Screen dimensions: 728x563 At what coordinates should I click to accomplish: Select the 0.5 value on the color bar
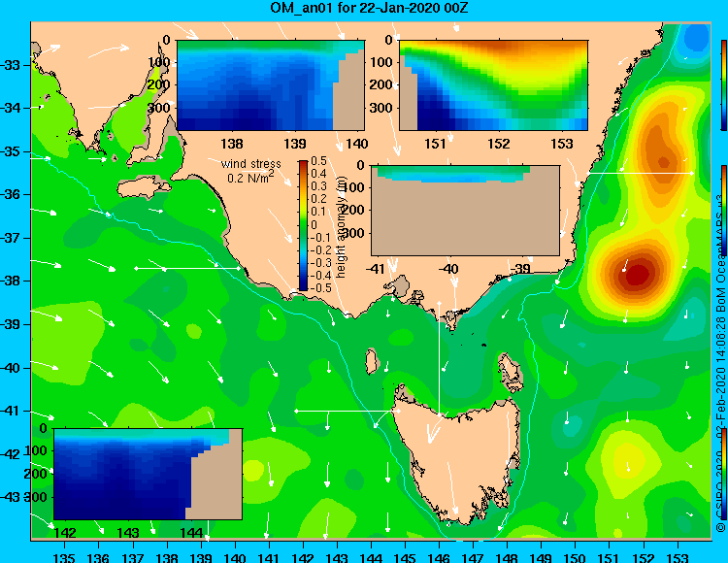318,161
